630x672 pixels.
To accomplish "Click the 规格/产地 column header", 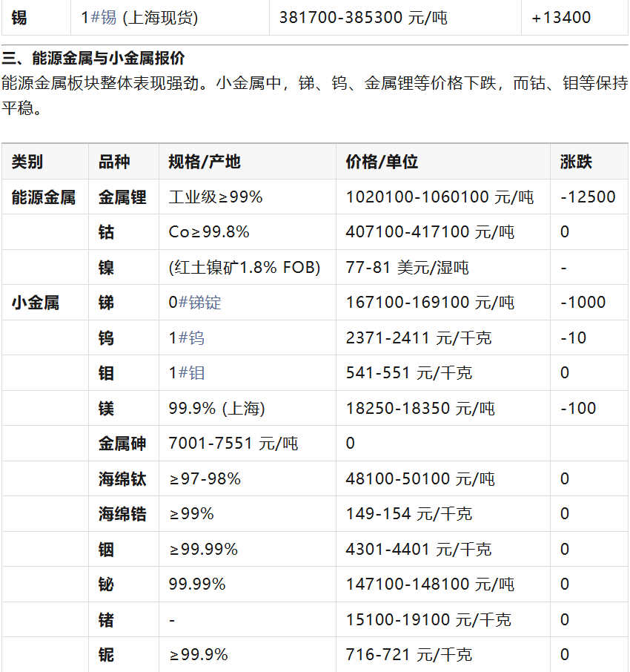I will pos(205,162).
